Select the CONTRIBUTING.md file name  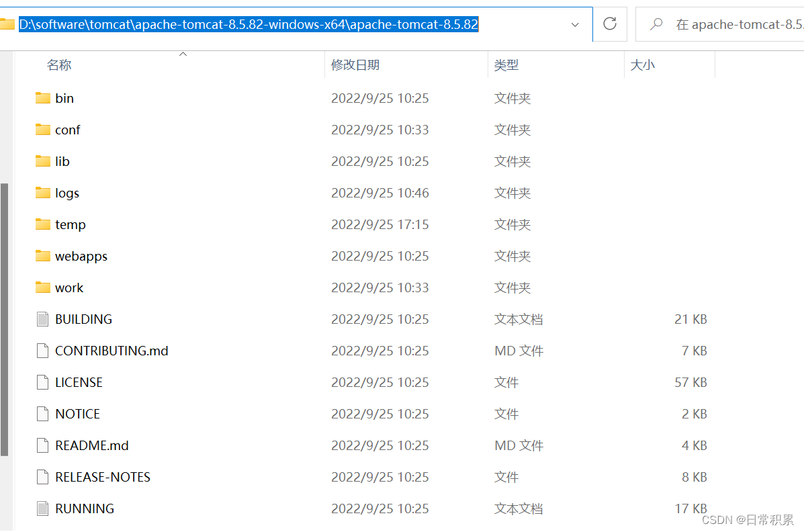point(111,351)
